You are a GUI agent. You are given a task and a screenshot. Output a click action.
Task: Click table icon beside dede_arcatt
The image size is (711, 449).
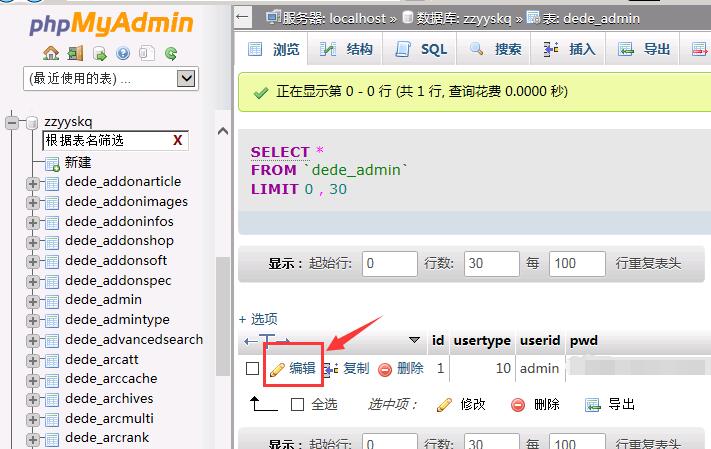point(52,361)
